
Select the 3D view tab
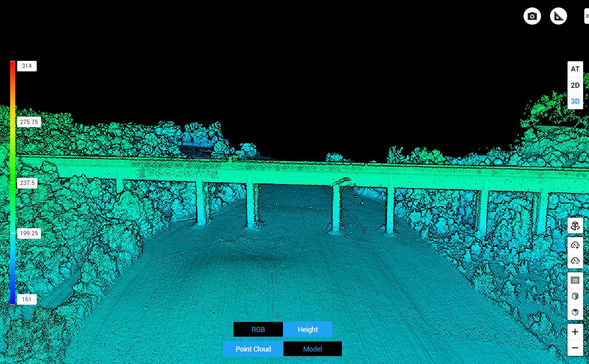click(x=575, y=101)
